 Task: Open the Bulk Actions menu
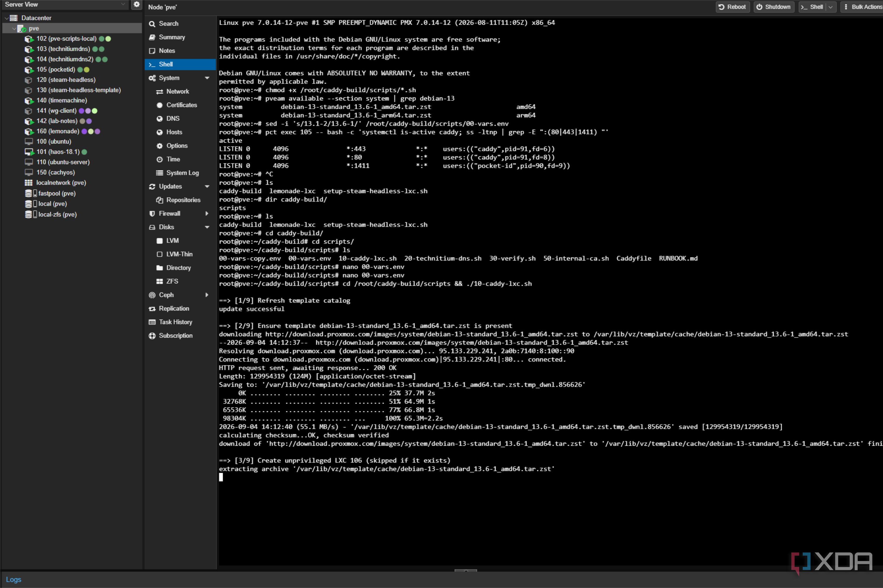[x=862, y=7]
